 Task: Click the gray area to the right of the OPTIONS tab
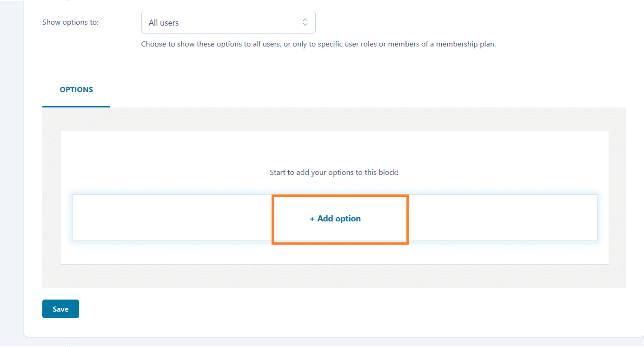pyautogui.click(x=368, y=90)
